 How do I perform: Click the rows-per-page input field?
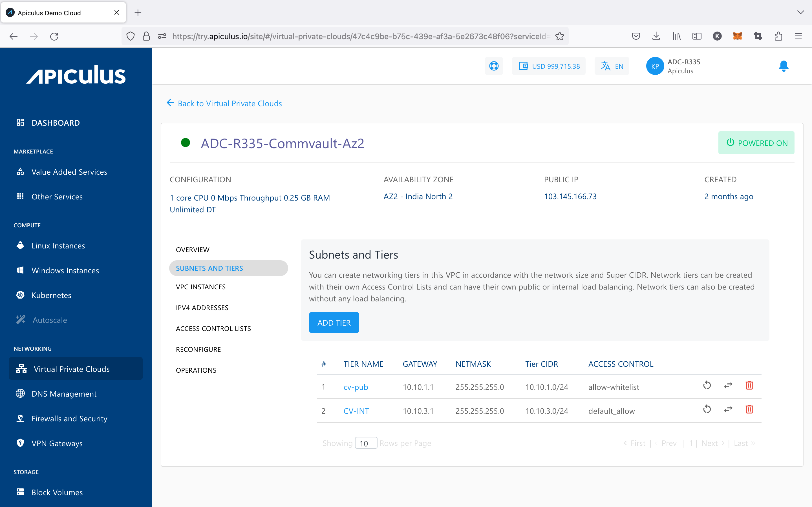[x=366, y=443]
